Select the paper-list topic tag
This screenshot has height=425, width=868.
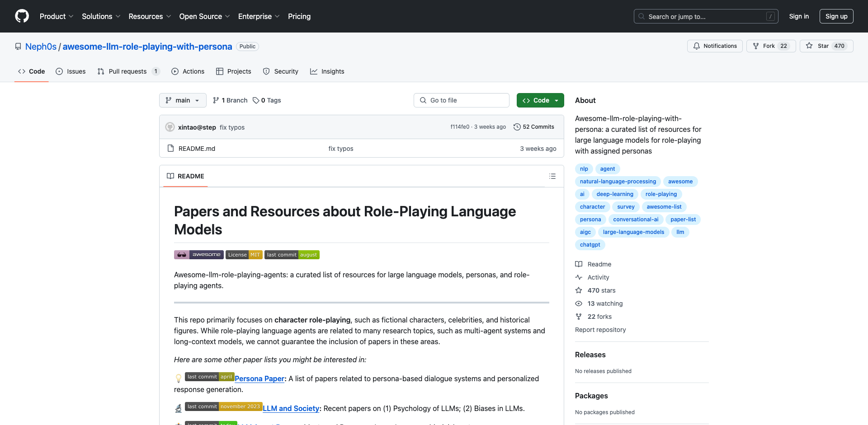(683, 220)
